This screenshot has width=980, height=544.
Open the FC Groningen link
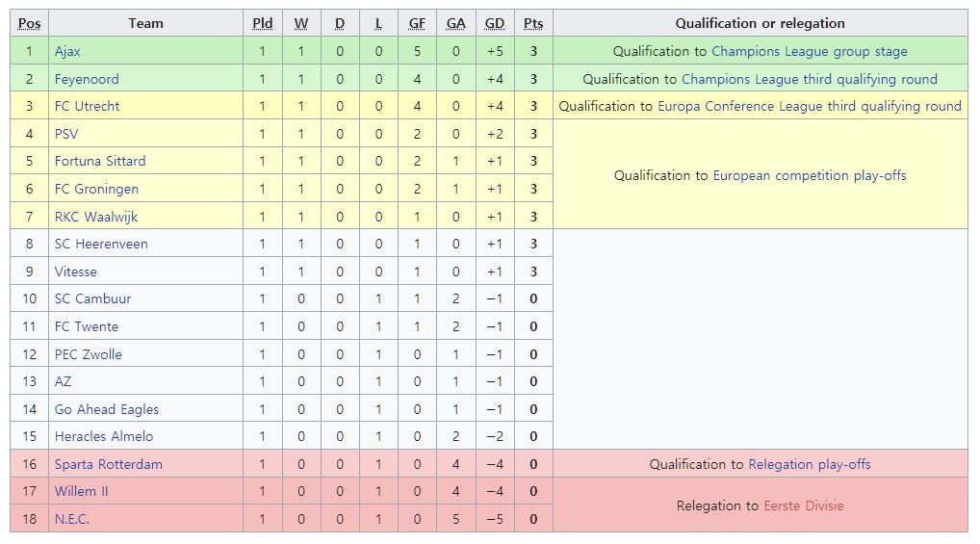[96, 189]
